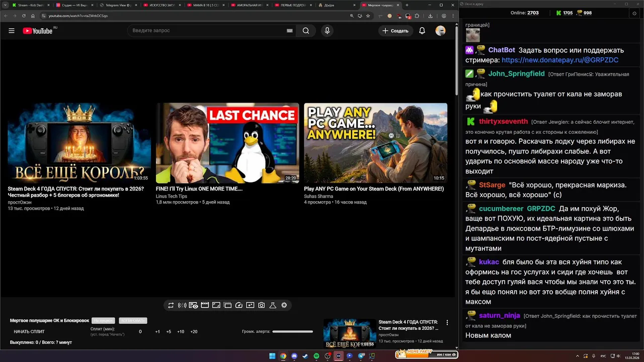644x362 pixels.
Task: Open Discord from the taskbar
Action: point(294,356)
